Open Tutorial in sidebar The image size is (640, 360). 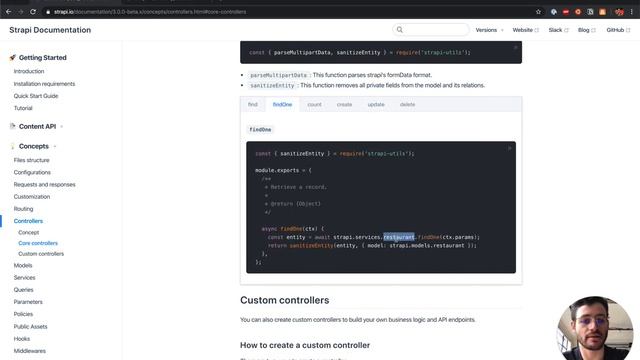point(23,108)
